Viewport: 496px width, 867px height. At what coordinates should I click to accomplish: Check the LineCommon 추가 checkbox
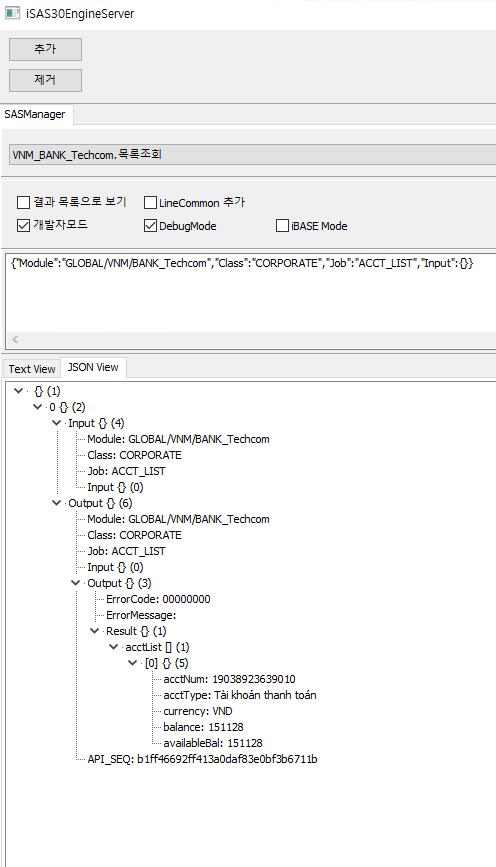[150, 202]
